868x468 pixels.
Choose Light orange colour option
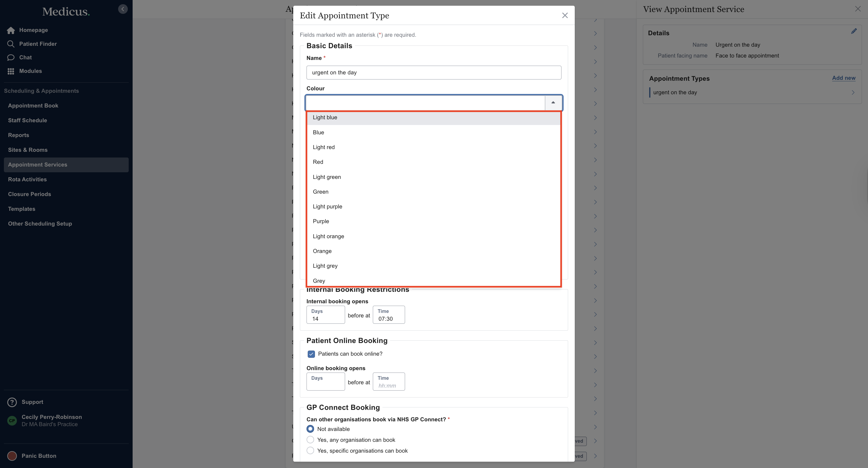click(x=433, y=236)
